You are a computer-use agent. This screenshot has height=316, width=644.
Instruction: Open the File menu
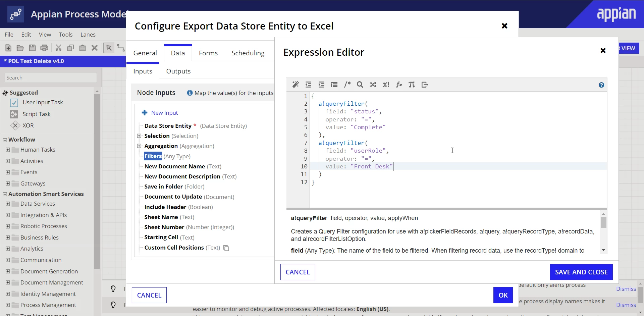point(9,35)
